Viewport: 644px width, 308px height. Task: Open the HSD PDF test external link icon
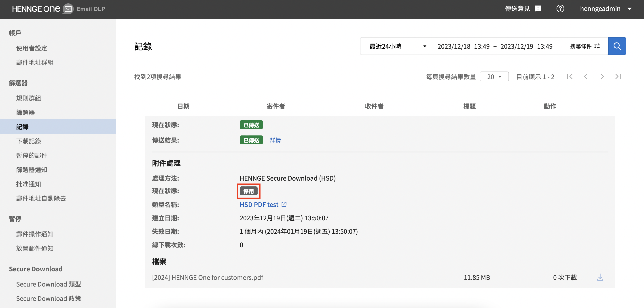click(x=284, y=204)
